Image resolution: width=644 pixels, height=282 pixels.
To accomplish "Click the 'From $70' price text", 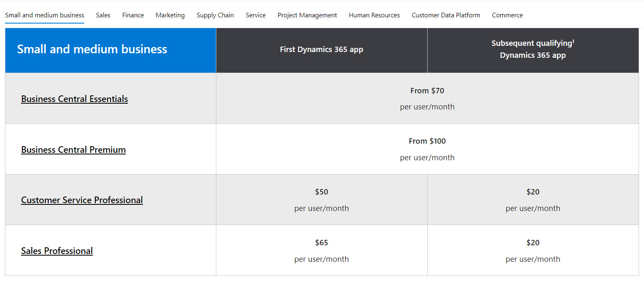I will [x=427, y=90].
